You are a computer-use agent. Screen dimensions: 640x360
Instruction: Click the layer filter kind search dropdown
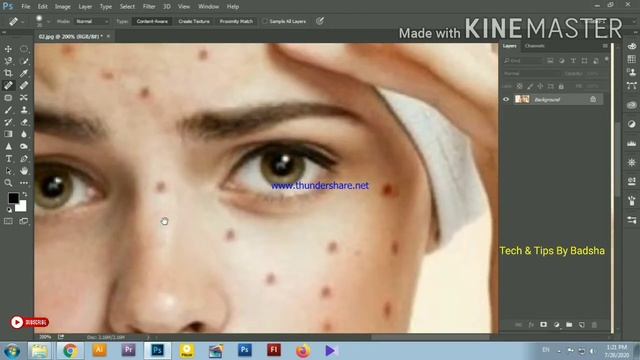[x=523, y=61]
